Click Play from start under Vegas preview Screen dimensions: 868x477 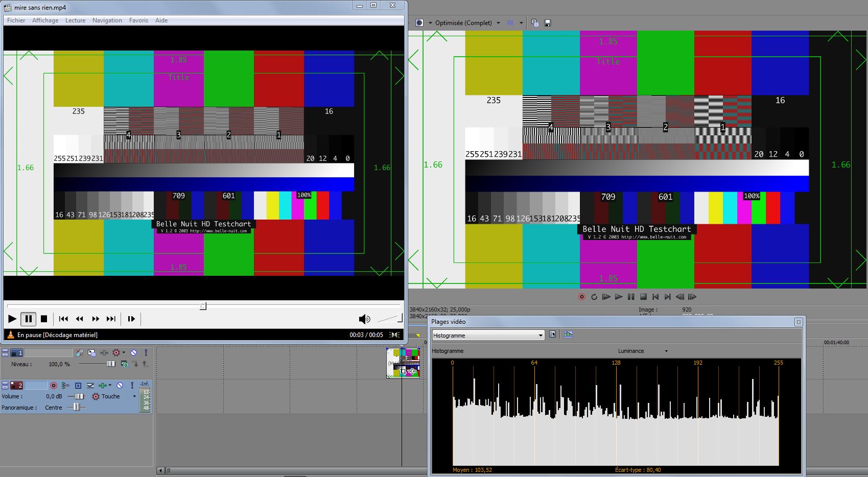[x=606, y=297]
